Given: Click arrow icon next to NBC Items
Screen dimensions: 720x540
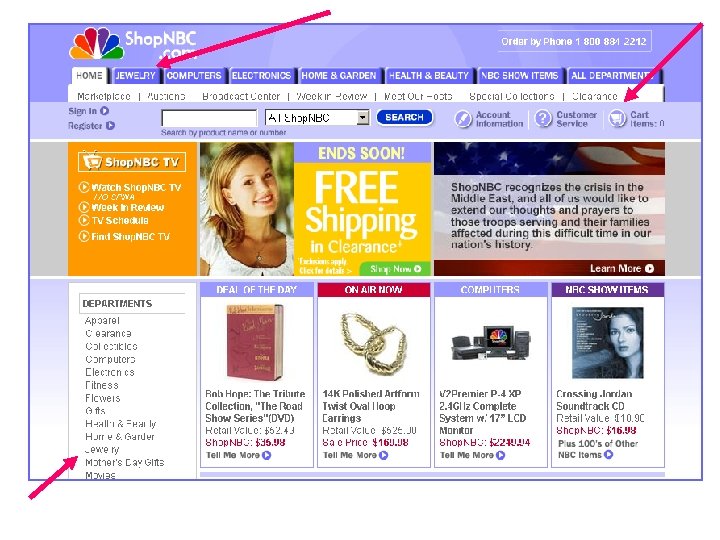Looking at the screenshot, I should 608,455.
